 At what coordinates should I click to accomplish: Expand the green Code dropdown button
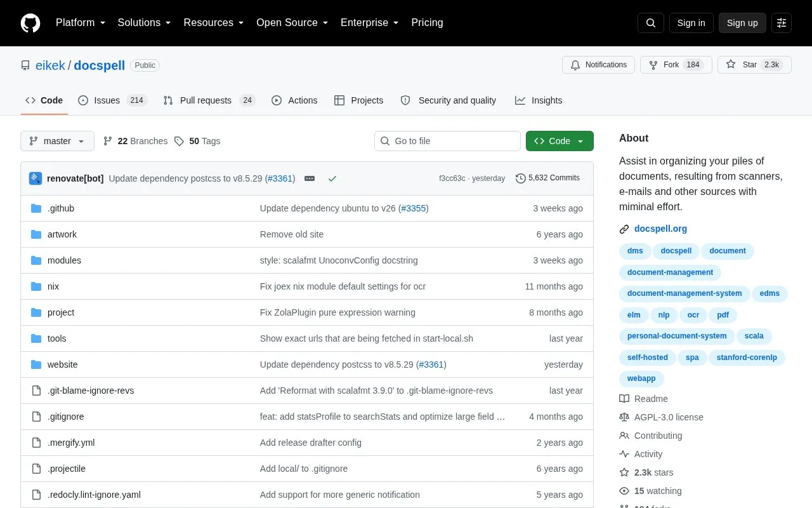[560, 141]
